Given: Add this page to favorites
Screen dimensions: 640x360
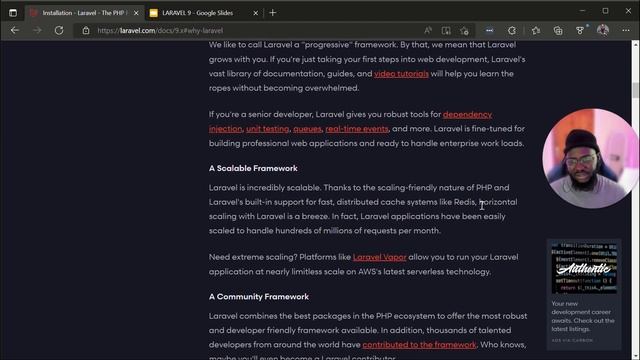Looking at the screenshot, I should 464,31.
